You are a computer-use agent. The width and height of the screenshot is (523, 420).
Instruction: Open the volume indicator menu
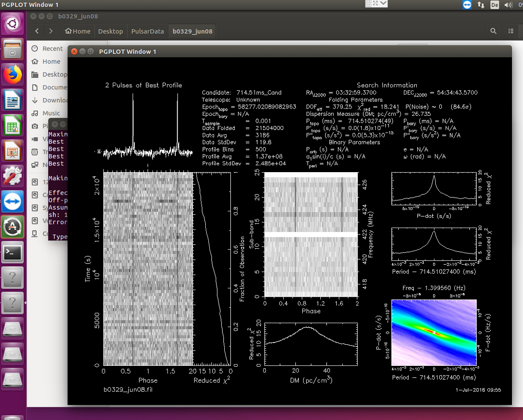point(508,5)
